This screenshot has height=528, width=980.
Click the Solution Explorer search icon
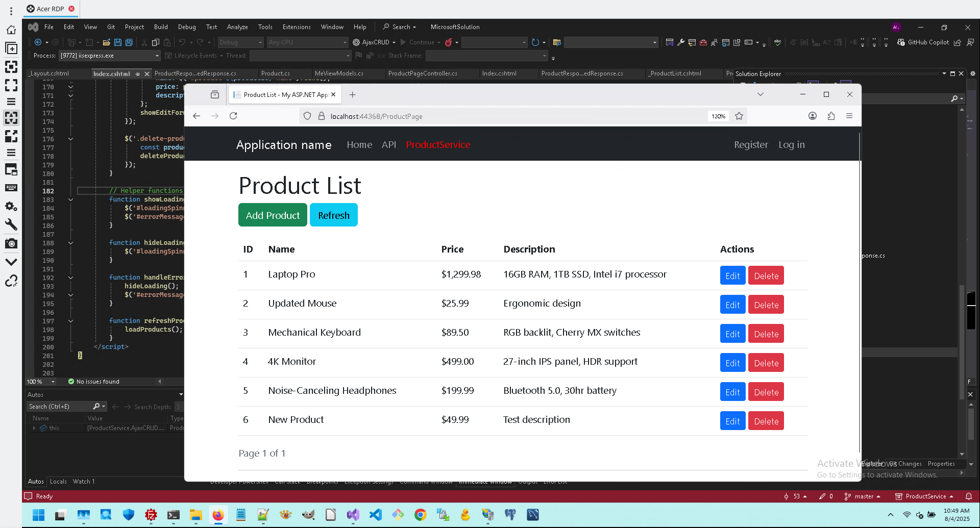[954, 98]
